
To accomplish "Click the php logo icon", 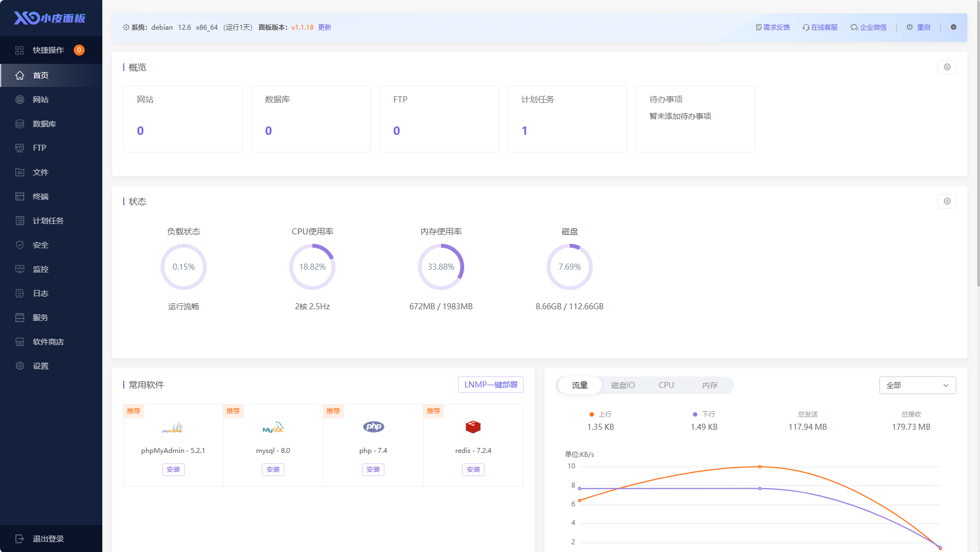I will (373, 427).
